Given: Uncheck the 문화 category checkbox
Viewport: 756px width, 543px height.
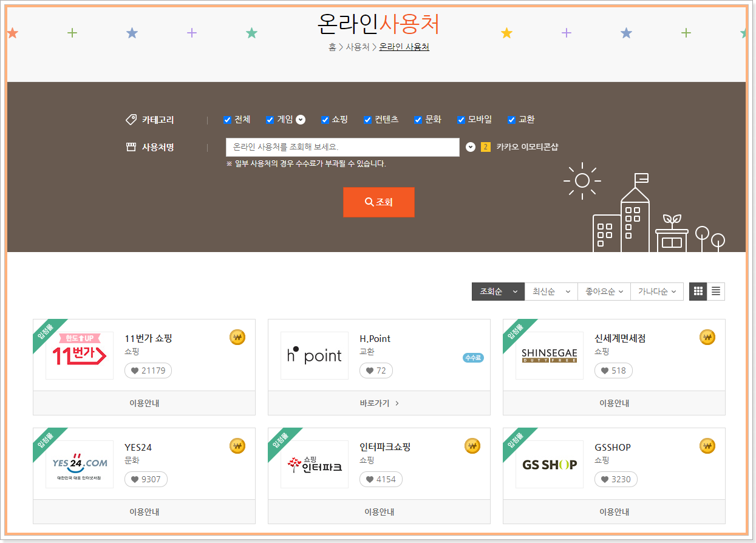Looking at the screenshot, I should click(418, 120).
